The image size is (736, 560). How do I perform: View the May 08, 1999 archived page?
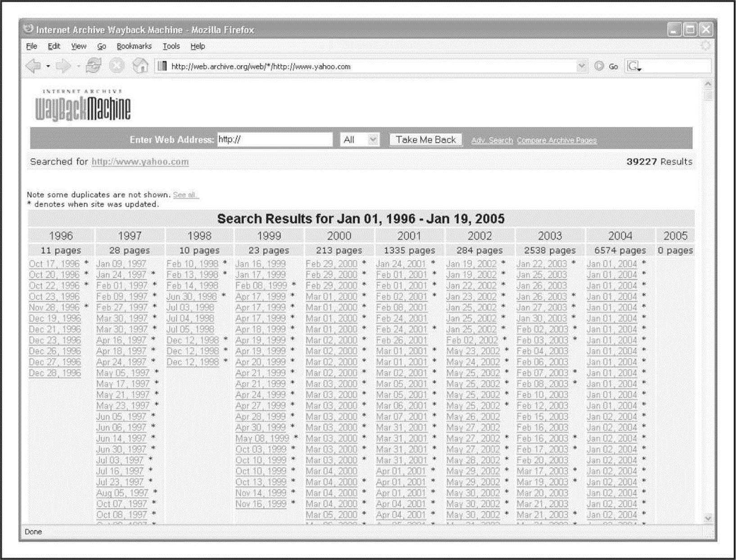(262, 439)
